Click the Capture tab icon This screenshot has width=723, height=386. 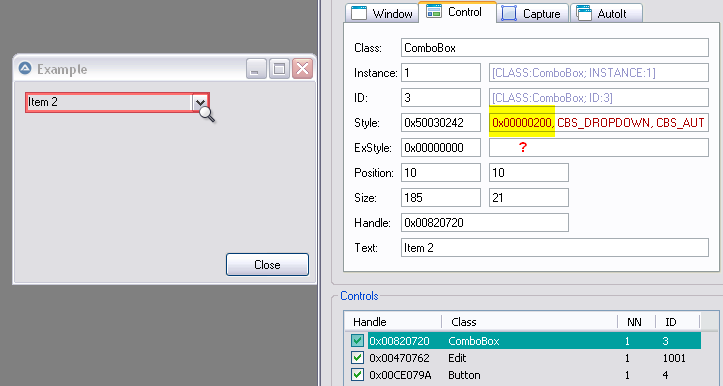(x=509, y=13)
